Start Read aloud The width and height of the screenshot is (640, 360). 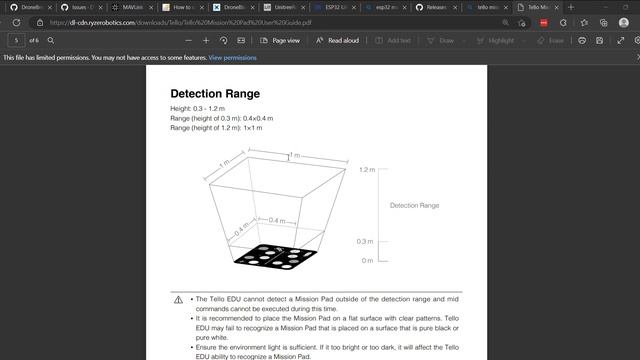338,40
